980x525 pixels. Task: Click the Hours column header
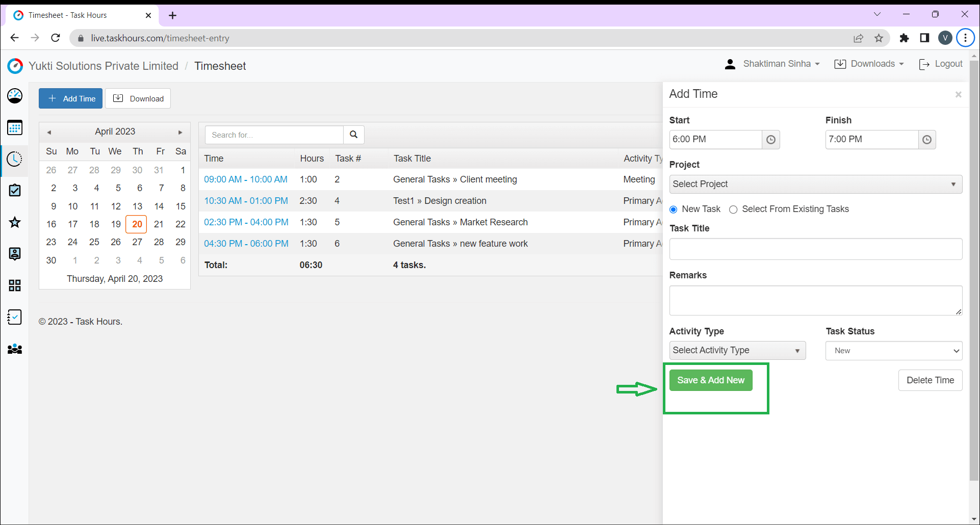(x=312, y=159)
